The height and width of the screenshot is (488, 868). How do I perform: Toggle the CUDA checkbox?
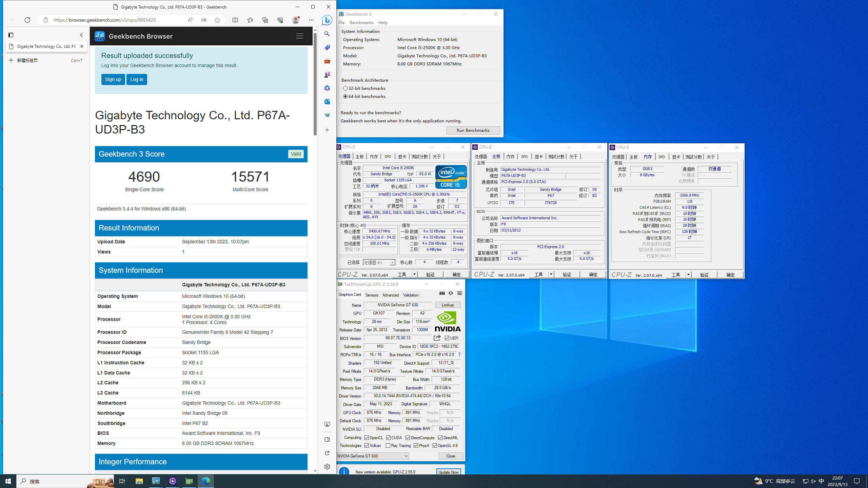click(x=388, y=438)
